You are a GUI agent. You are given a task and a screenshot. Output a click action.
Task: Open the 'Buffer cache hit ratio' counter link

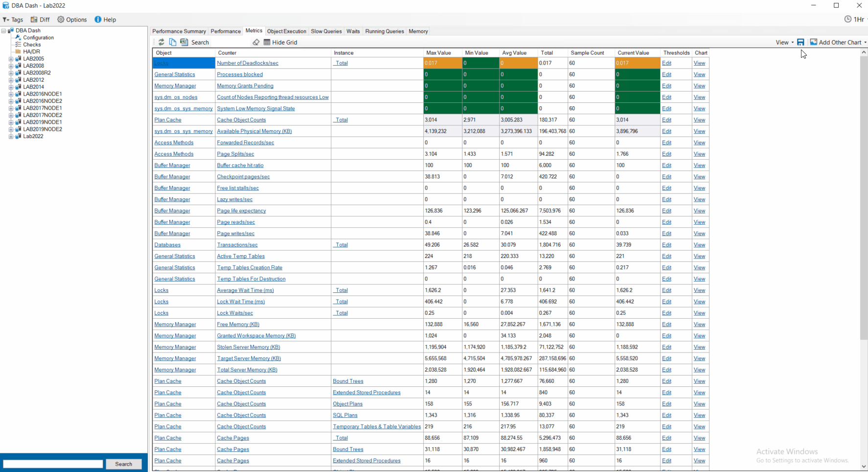click(240, 165)
